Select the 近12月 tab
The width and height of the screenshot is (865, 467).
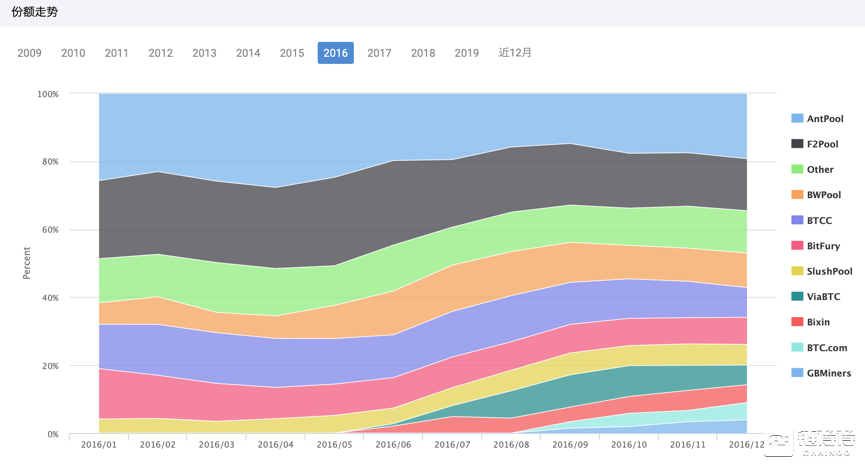515,53
